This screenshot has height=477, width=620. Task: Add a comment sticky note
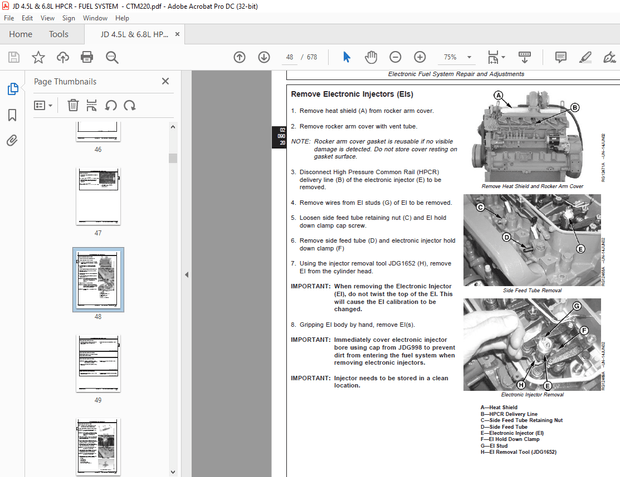(x=561, y=57)
